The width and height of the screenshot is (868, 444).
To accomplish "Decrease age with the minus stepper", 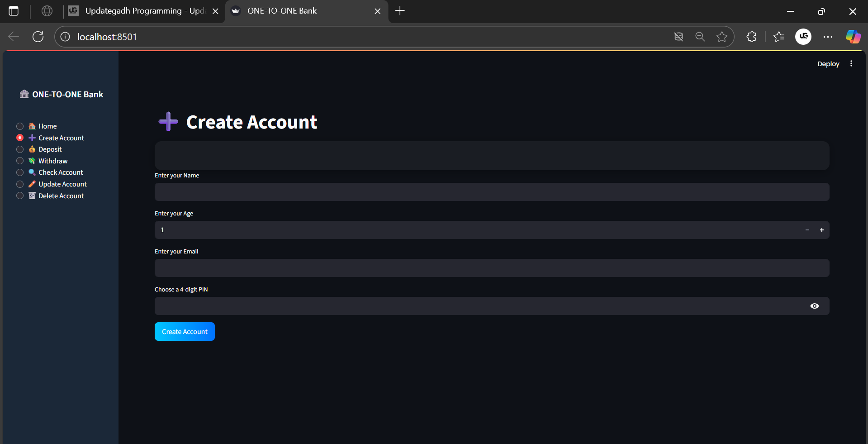I will coord(807,230).
